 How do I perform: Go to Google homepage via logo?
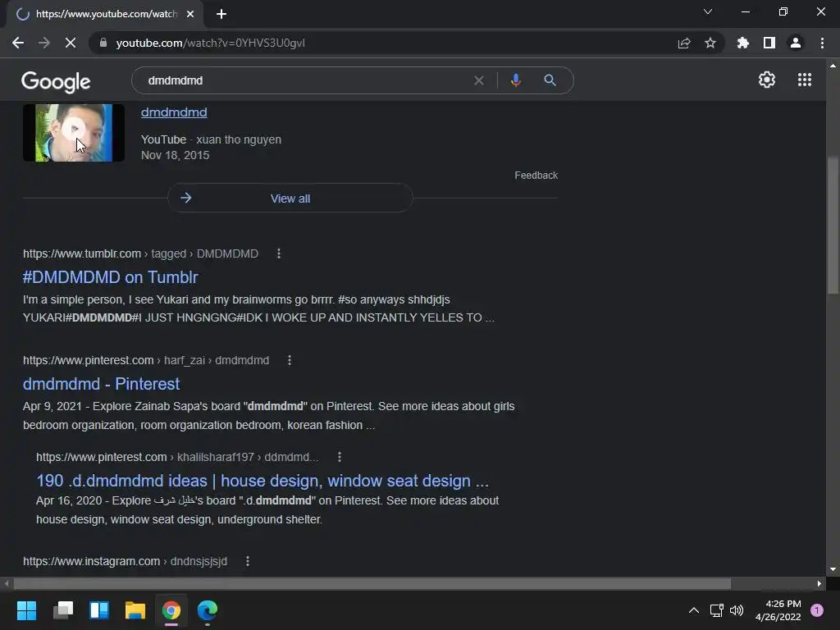click(x=56, y=82)
